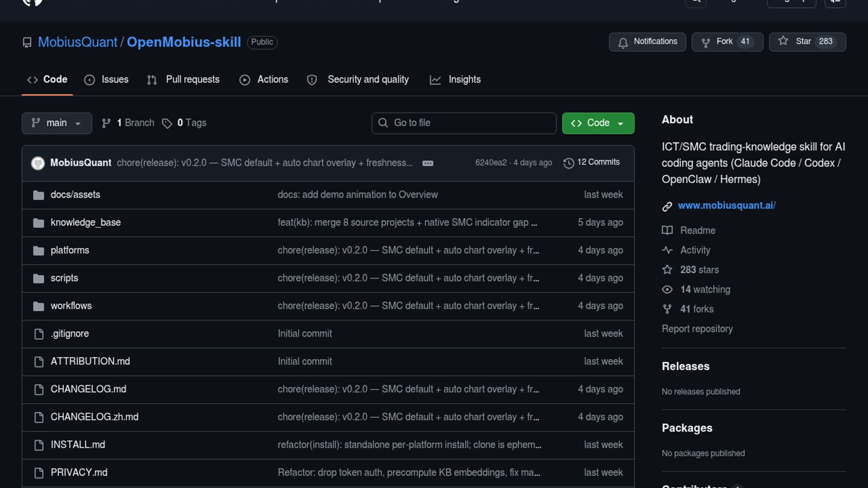This screenshot has height=488, width=868.
Task: Open the Packages section heading
Action: click(x=687, y=428)
